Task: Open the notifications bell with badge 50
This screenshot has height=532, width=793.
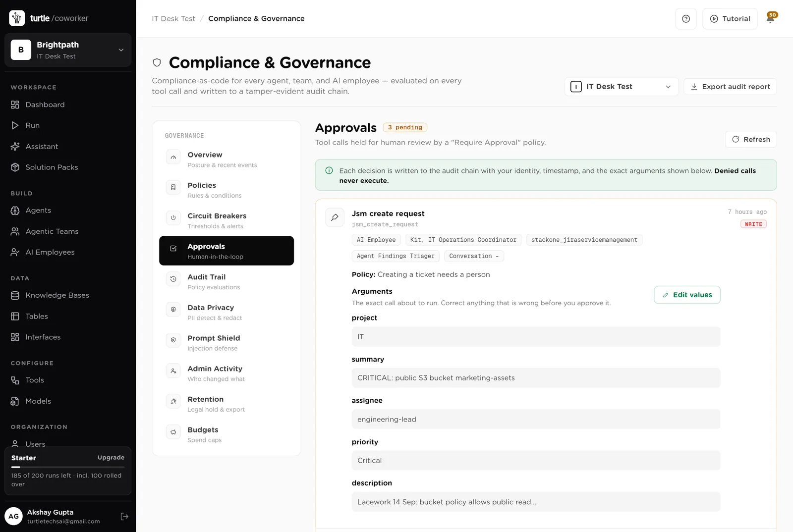Action: click(x=771, y=18)
